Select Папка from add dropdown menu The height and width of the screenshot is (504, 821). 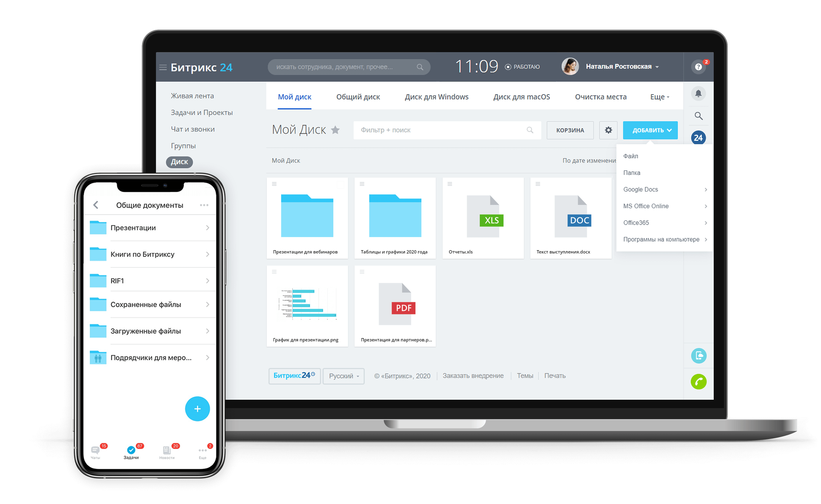[632, 172]
